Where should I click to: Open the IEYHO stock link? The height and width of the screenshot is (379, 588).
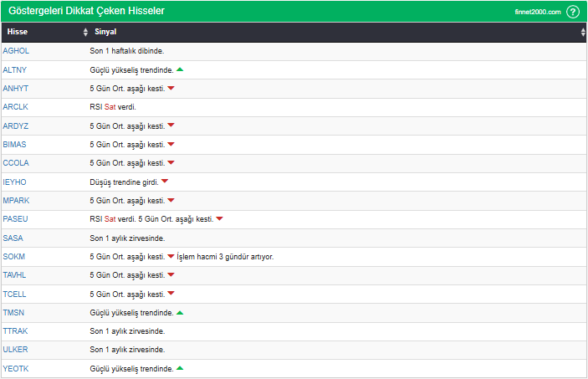(x=14, y=182)
